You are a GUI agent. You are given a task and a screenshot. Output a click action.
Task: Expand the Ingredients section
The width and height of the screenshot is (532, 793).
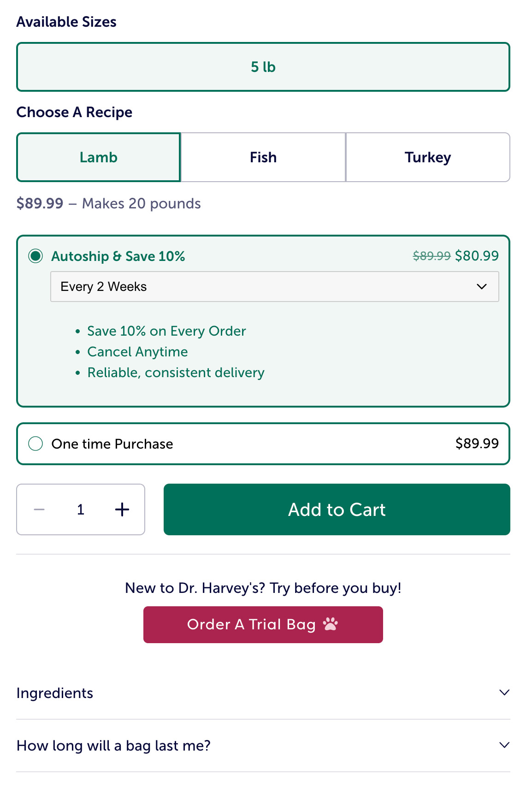point(55,693)
